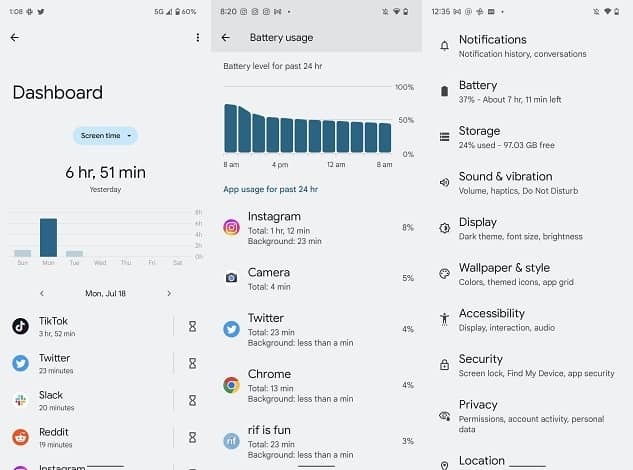The height and width of the screenshot is (470, 633).
Task: Tap the Reddit app icon in Dashboard
Action: tap(20, 437)
